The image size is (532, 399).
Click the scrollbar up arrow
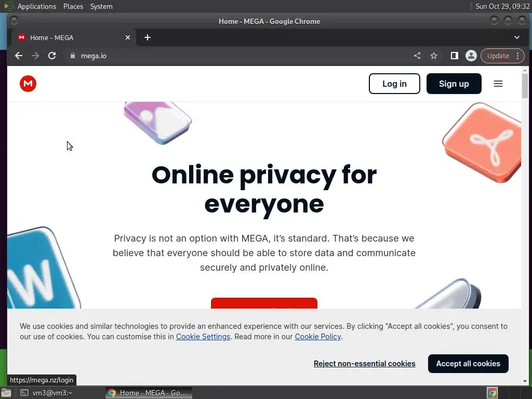coord(525,70)
